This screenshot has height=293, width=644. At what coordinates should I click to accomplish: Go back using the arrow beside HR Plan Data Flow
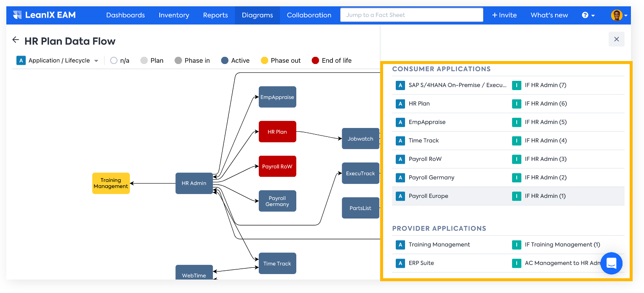pyautogui.click(x=16, y=40)
